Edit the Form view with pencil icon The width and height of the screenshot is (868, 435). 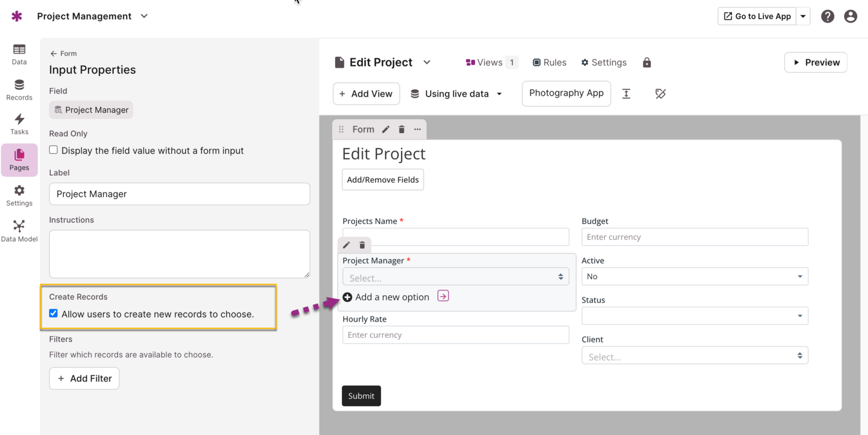(x=386, y=130)
